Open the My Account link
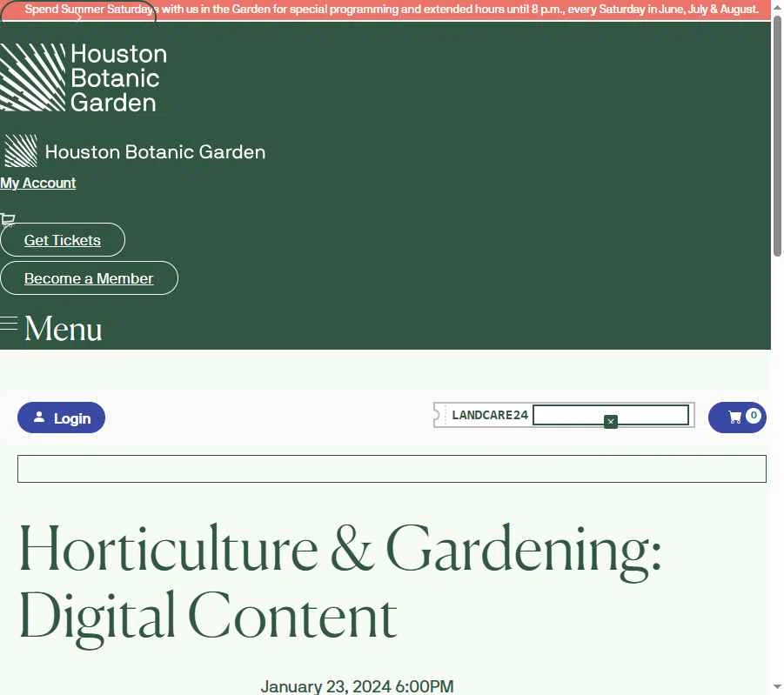This screenshot has height=695, width=784. pos(38,183)
